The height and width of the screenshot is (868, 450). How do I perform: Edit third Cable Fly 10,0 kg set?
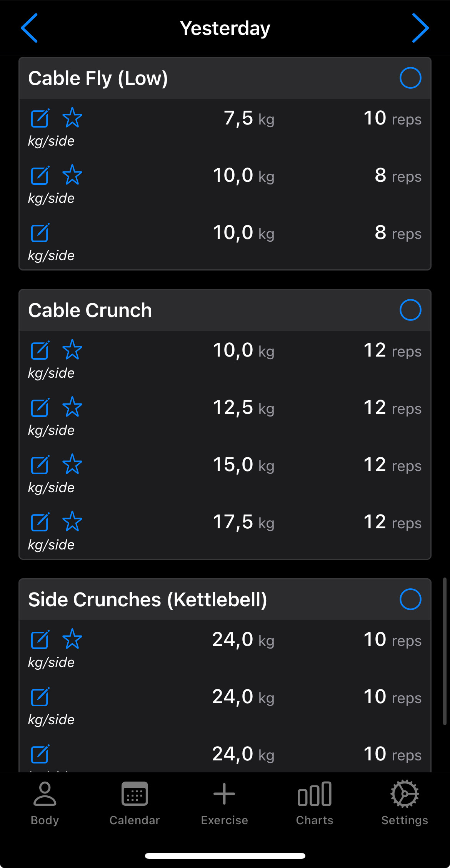click(40, 232)
